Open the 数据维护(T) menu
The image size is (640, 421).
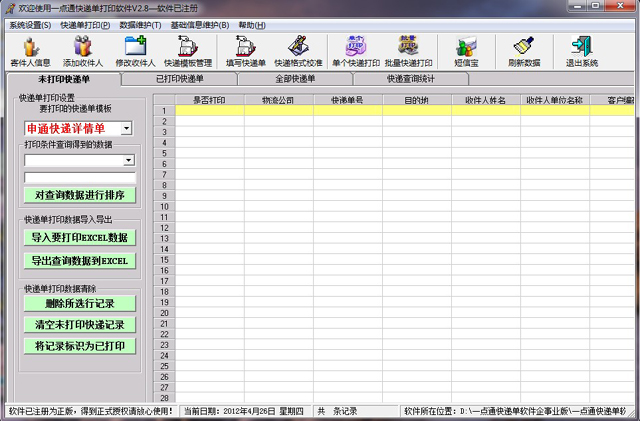[140, 25]
